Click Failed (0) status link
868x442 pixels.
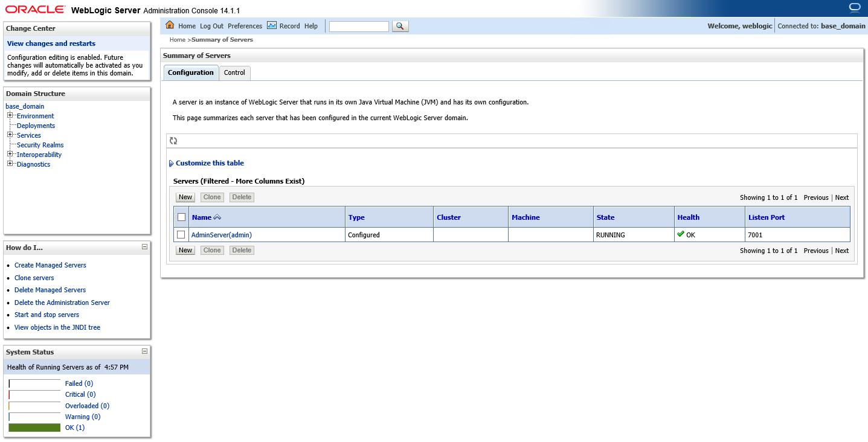[x=79, y=383]
